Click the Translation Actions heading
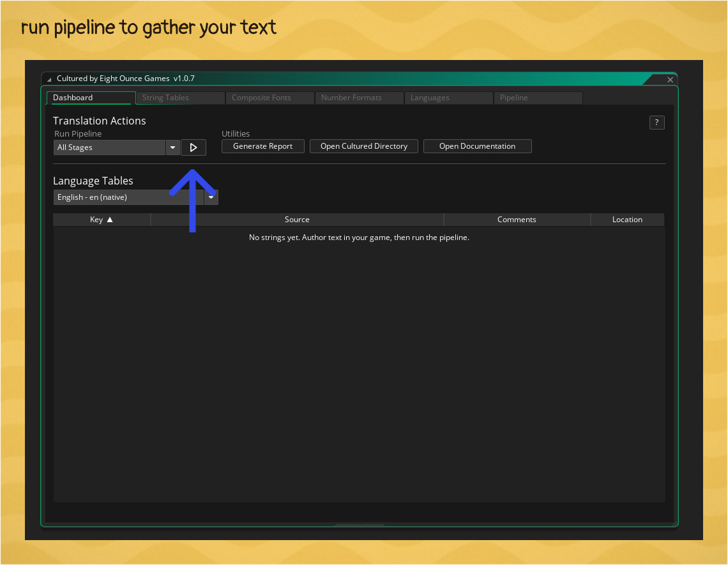This screenshot has width=728, height=565. point(100,121)
